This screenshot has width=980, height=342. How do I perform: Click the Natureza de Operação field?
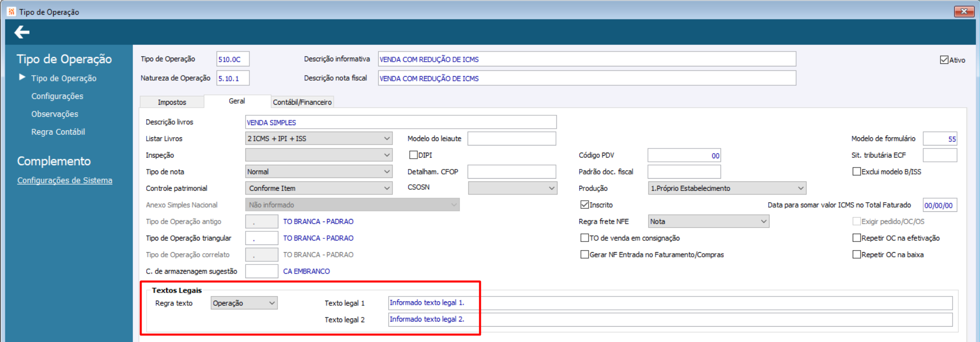click(x=233, y=78)
